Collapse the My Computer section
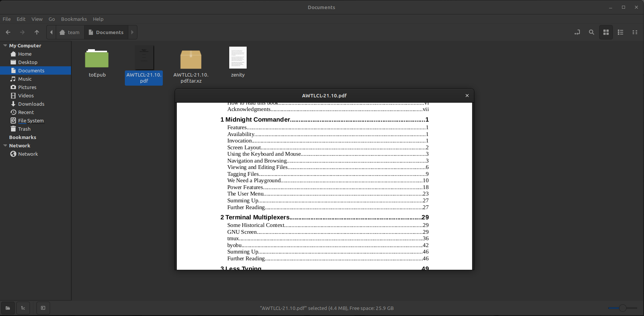 (5, 45)
